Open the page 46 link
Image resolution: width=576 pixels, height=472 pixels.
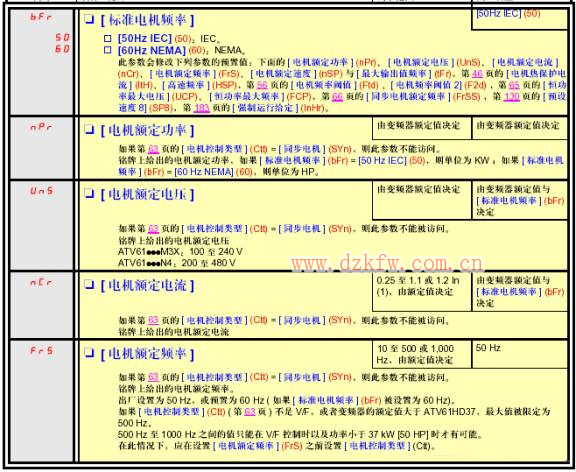click(477, 74)
